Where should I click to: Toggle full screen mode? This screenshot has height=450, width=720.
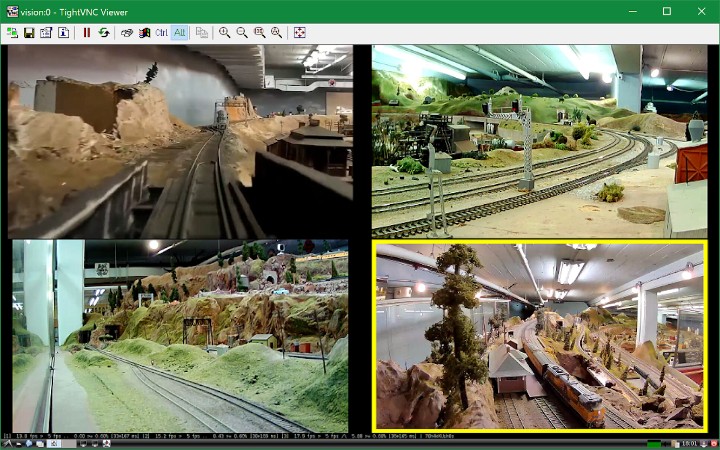(299, 33)
